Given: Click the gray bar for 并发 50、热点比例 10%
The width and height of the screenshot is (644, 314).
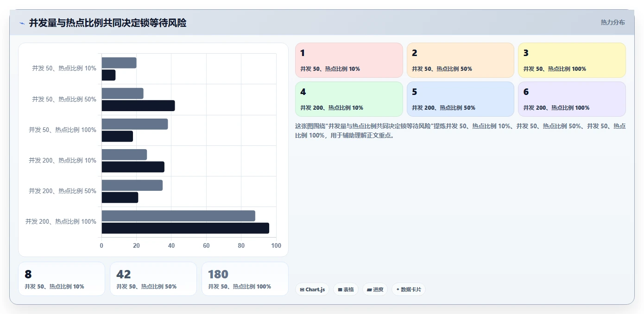Looking at the screenshot, I should click(119, 63).
